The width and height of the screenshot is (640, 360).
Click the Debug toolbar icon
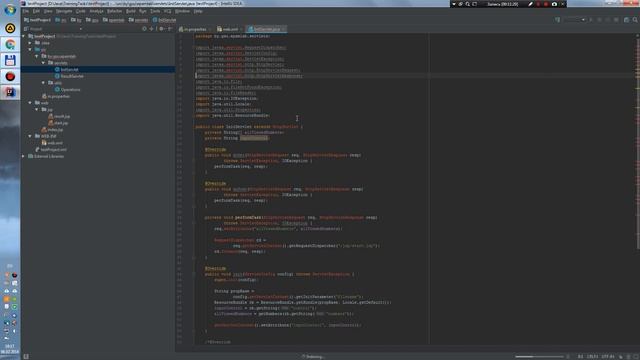599,20
